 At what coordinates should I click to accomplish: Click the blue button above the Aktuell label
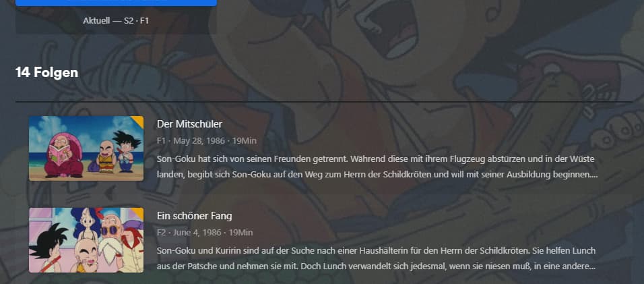117,3
